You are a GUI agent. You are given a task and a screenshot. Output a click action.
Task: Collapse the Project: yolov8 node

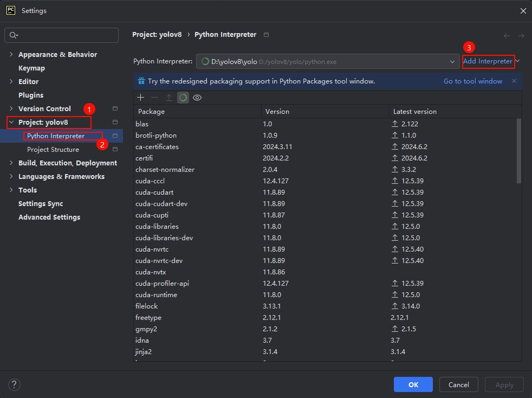11,122
